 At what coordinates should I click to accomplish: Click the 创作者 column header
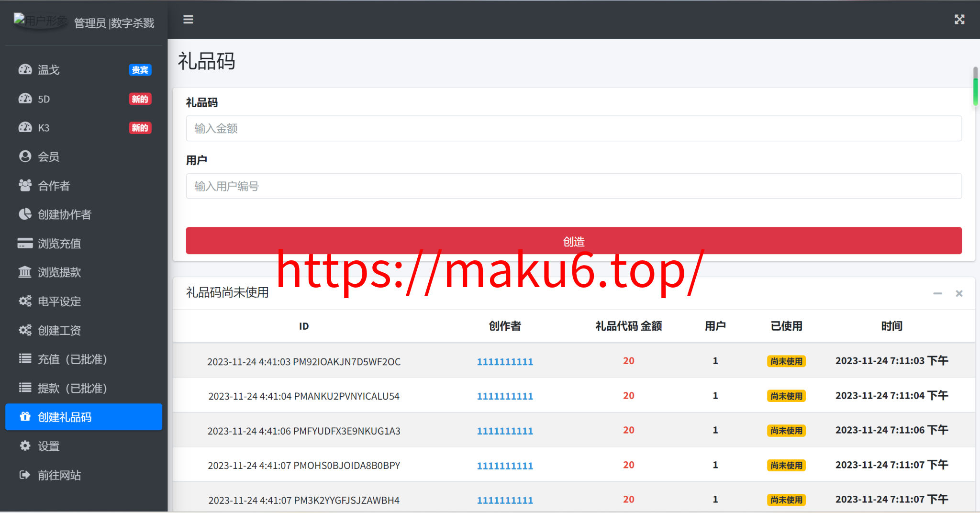click(505, 326)
